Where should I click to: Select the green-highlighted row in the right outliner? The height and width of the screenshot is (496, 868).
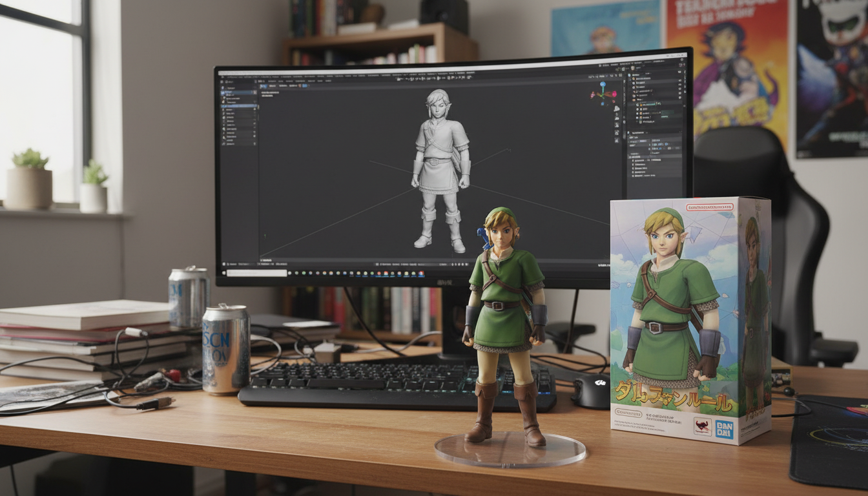[655, 105]
